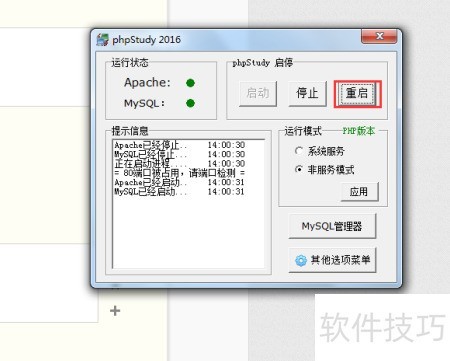450x361 pixels.
Task: Click the green Apache status indicator
Action: (190, 83)
